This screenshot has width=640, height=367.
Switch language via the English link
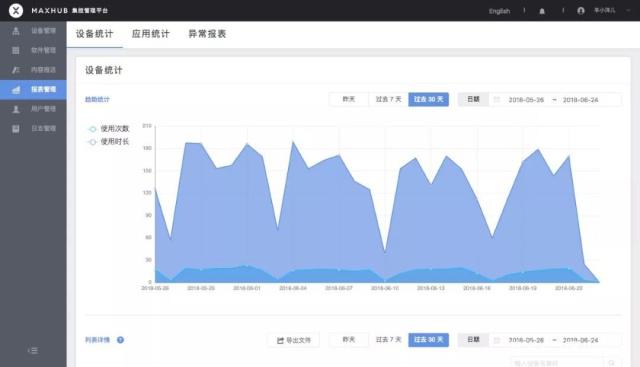(x=500, y=11)
